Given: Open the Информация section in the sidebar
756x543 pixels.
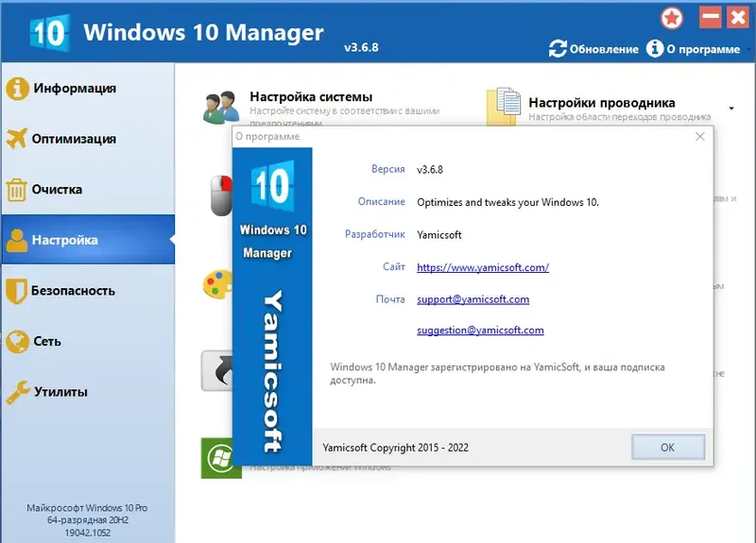Looking at the screenshot, I should coord(88,88).
